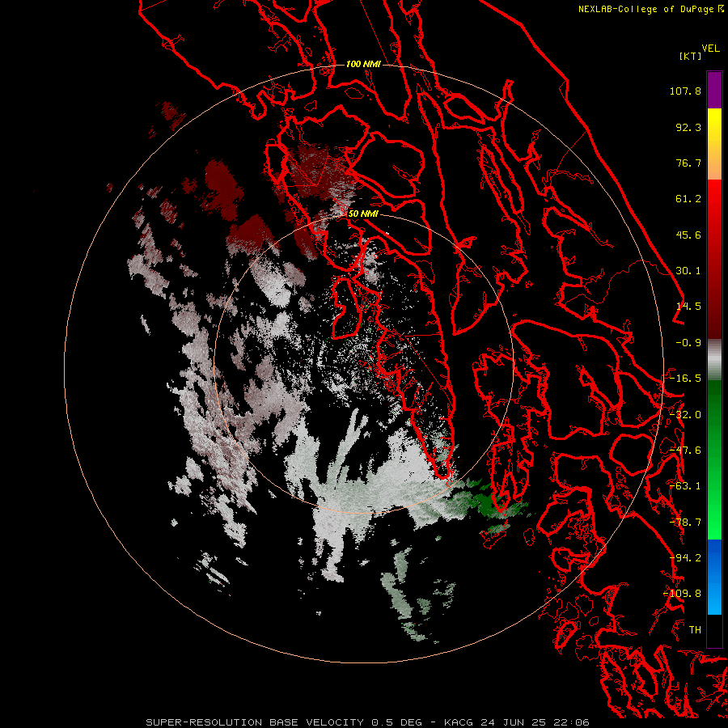Select the -94.2 legend value
The height and width of the screenshot is (728, 728).
685,558
